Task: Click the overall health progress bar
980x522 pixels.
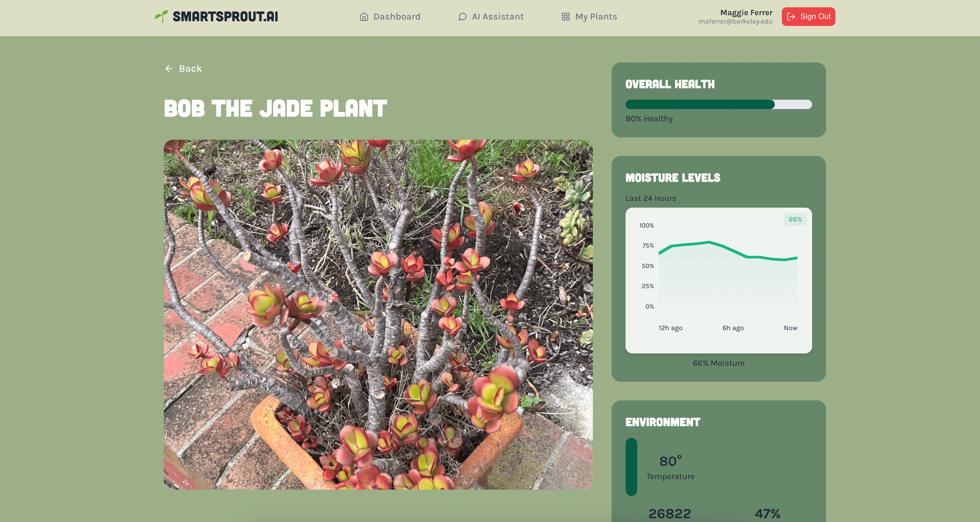Action: (718, 104)
